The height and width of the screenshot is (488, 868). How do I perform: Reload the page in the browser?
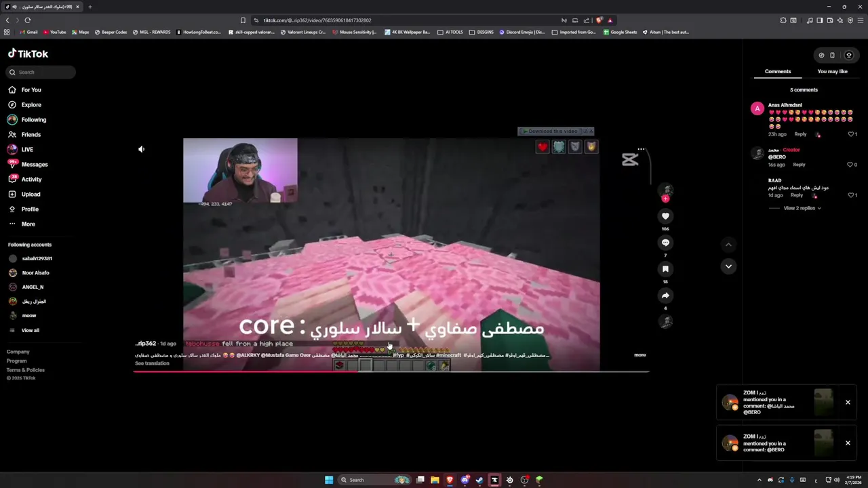pos(28,20)
